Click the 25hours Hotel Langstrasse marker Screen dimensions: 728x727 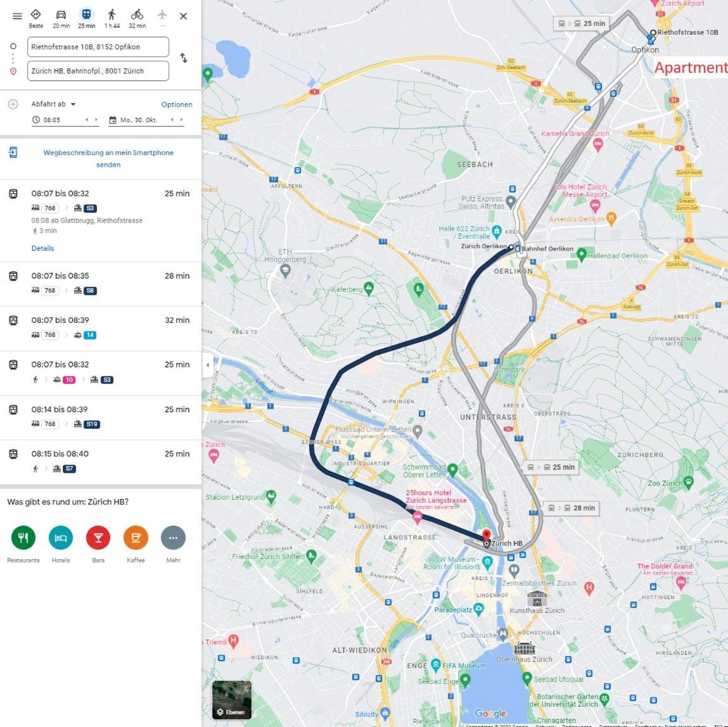pos(418,518)
